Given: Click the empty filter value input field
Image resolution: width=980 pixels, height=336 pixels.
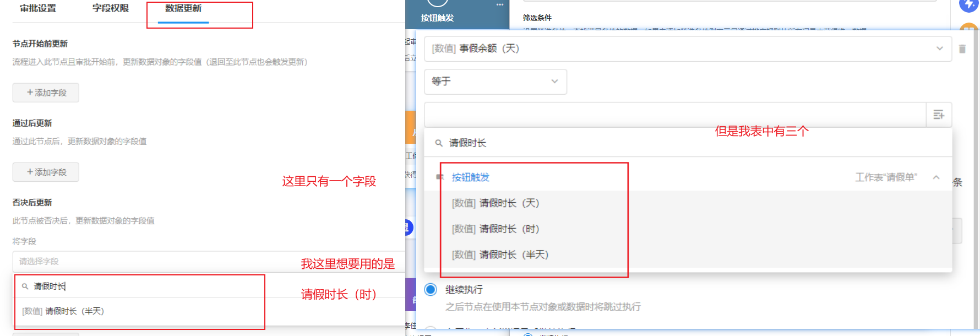Looking at the screenshot, I should tap(675, 115).
